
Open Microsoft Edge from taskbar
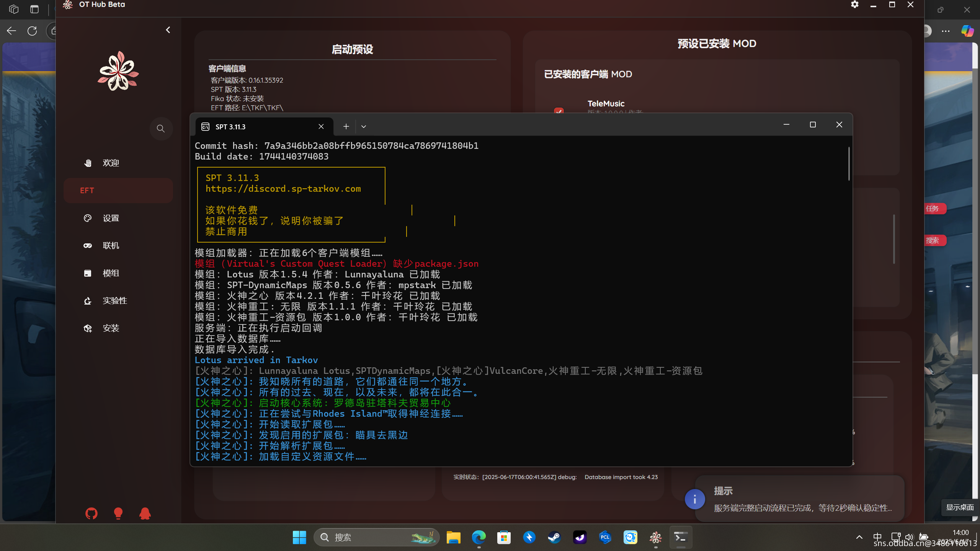coord(479,537)
